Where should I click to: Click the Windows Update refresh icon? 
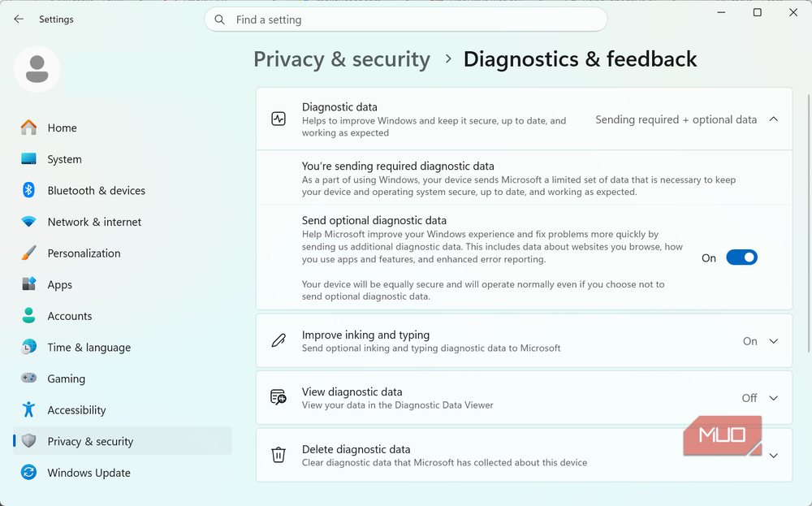coord(29,473)
